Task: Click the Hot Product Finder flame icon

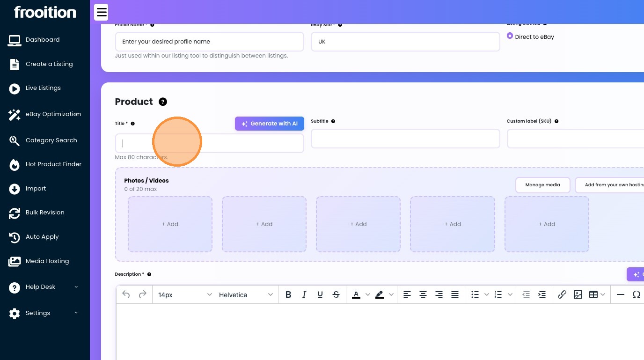Action: [x=15, y=165]
